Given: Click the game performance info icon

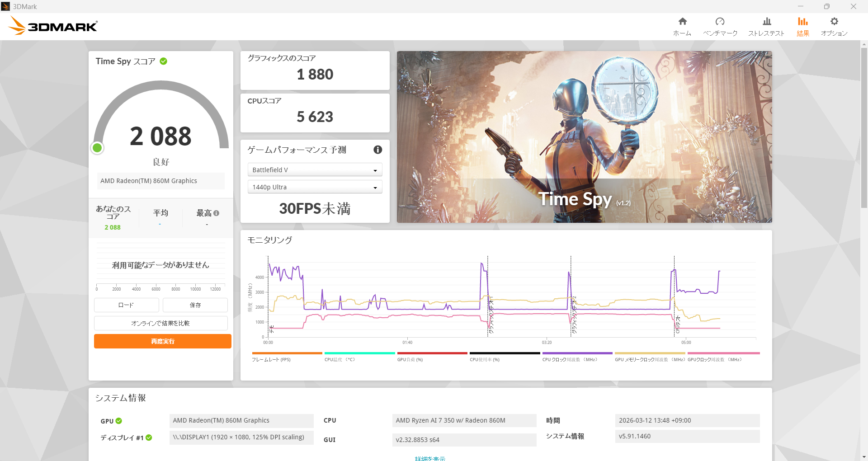Looking at the screenshot, I should click(377, 150).
